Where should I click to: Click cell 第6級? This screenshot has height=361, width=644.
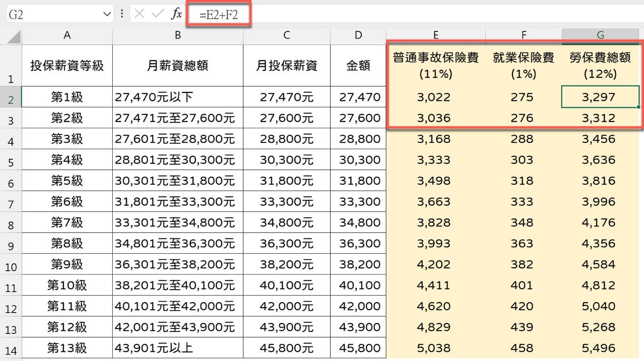tap(67, 201)
